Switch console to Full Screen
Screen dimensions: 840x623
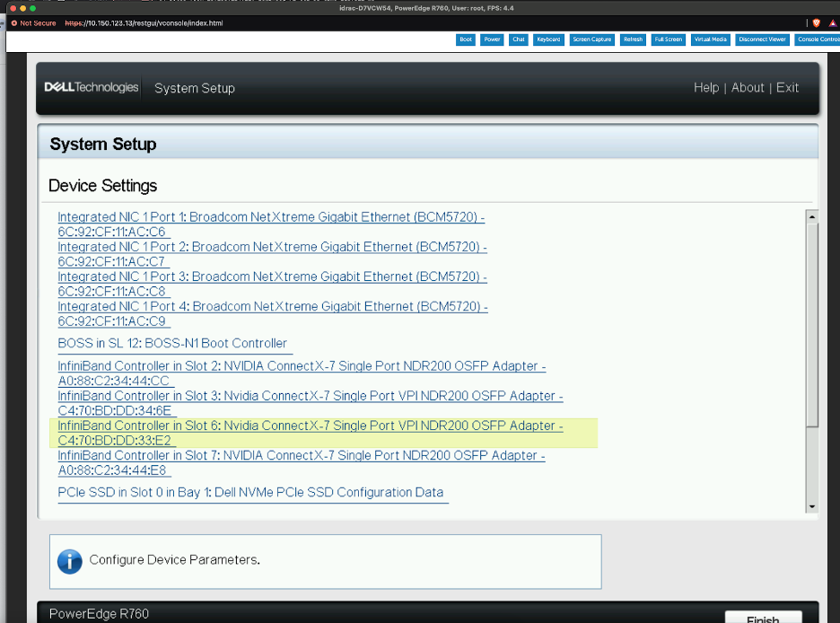click(x=669, y=39)
